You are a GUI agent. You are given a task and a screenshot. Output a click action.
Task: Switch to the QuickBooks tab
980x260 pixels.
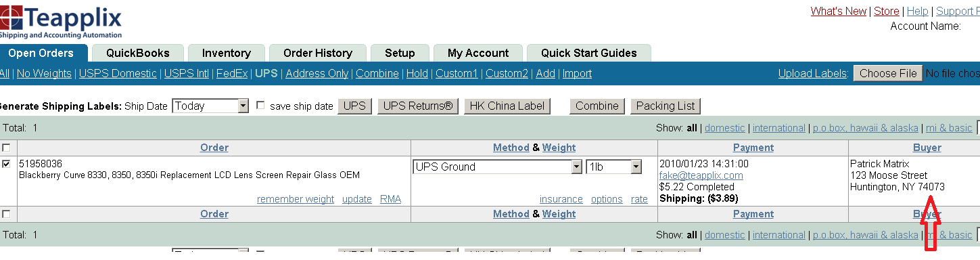click(138, 53)
